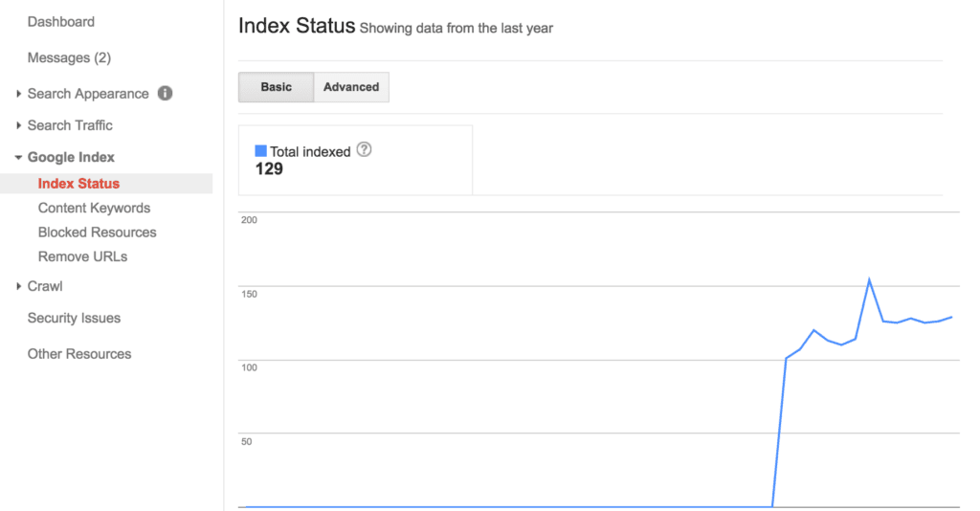This screenshot has width=980, height=511.
Task: Open Remove URLs page
Action: pos(82,256)
